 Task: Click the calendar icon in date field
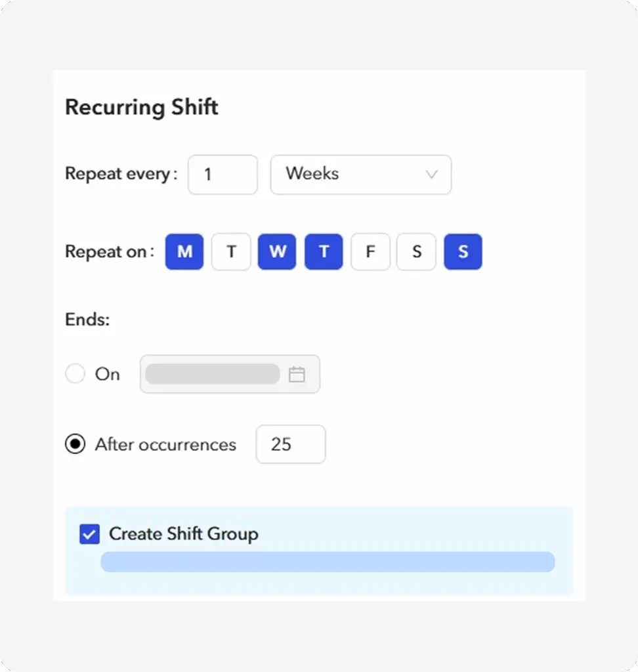pyautogui.click(x=297, y=374)
